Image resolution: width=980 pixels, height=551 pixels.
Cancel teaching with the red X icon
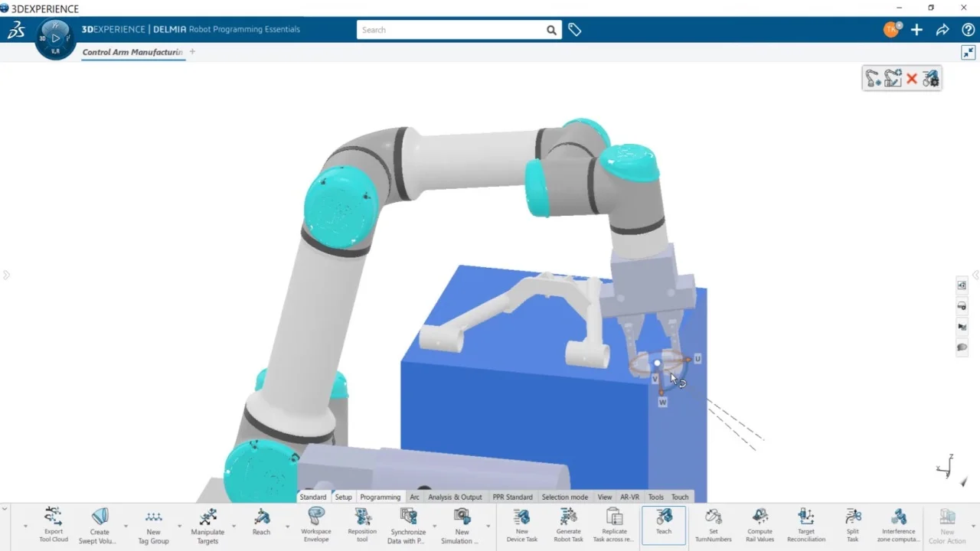tap(913, 77)
